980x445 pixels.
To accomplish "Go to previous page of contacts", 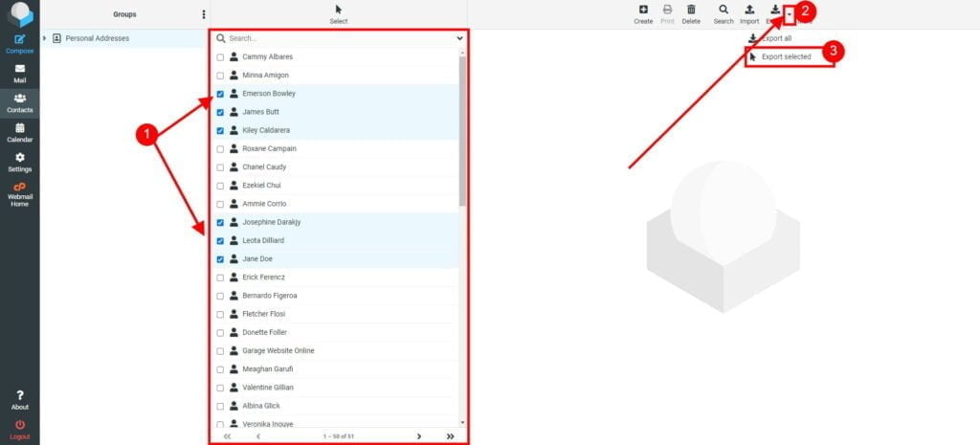I will coord(258,436).
